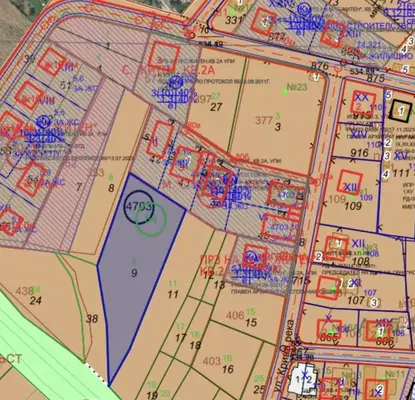415x400 pixels.
Task: Click the green circle marker inside the blue parcel
Action: (151, 219)
